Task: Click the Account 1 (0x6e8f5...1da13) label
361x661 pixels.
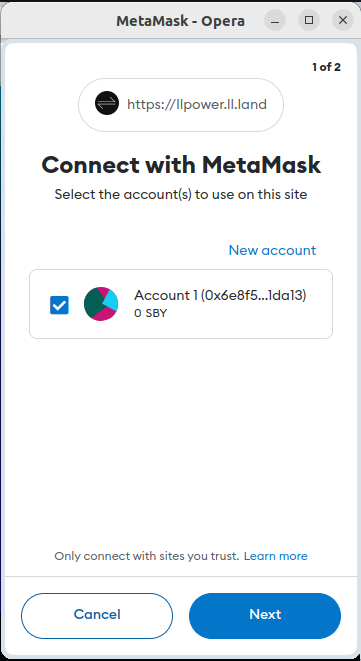Action: click(x=220, y=296)
